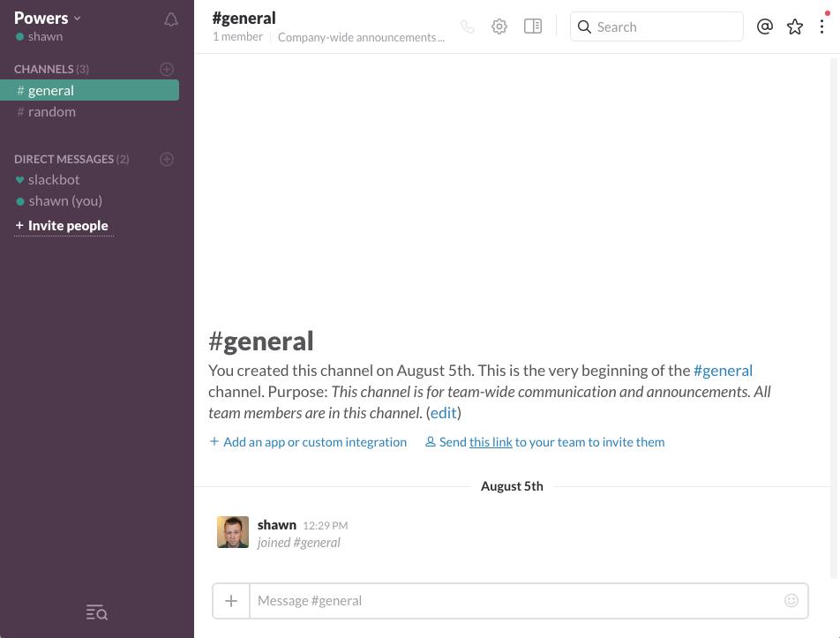Viewport: 840px width, 638px height.
Task: Click the 'joined #general' message text
Action: coord(298,543)
